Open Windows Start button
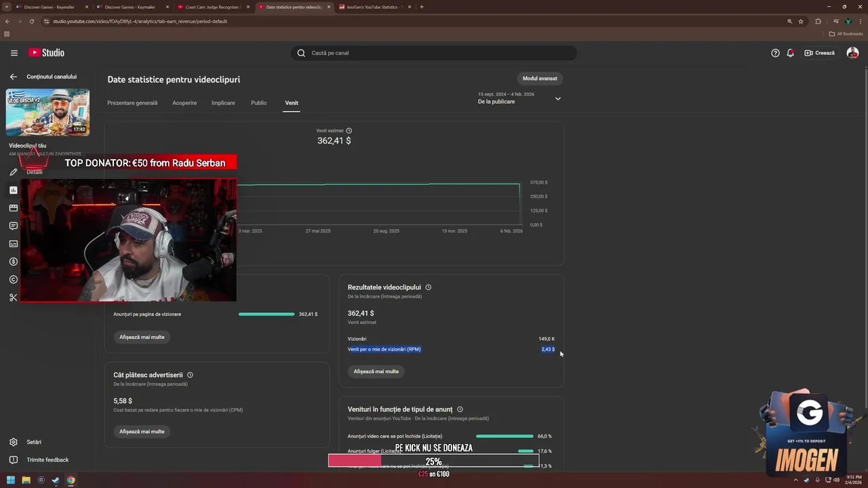Viewport: 868px width, 488px height. (x=11, y=481)
